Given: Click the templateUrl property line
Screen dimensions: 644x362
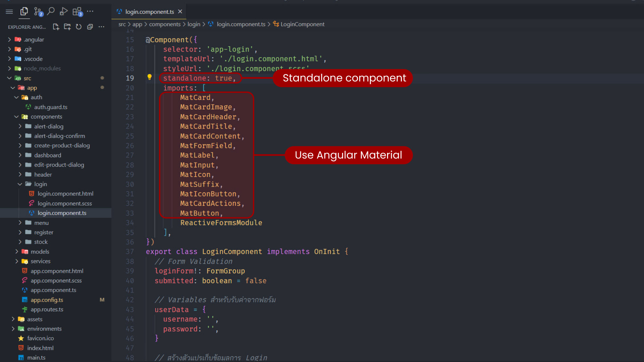Looking at the screenshot, I should pyautogui.click(x=245, y=59).
